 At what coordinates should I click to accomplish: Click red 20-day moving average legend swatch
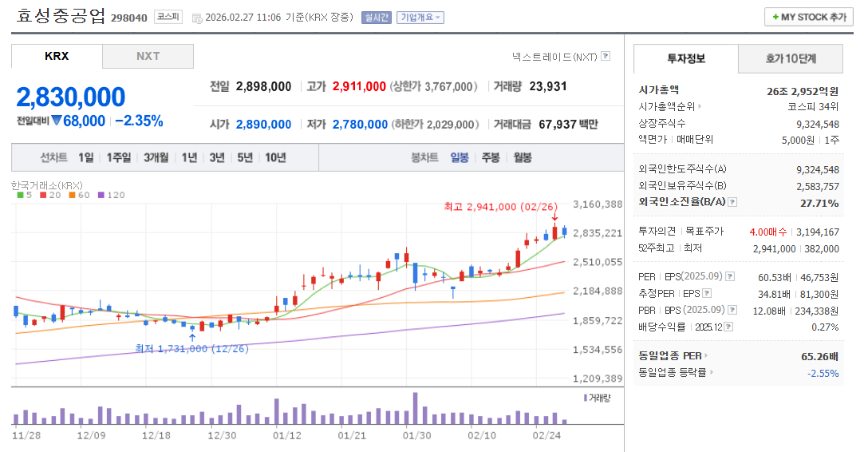(x=43, y=195)
